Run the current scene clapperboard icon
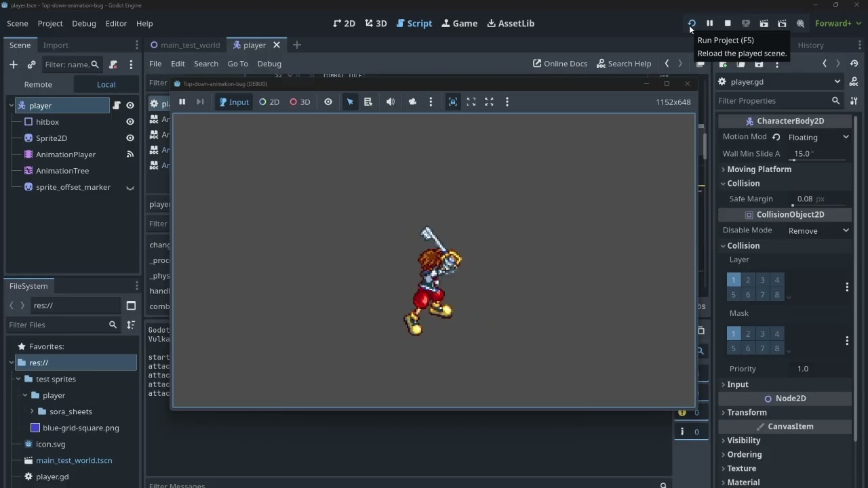This screenshot has height=488, width=868. (x=764, y=23)
